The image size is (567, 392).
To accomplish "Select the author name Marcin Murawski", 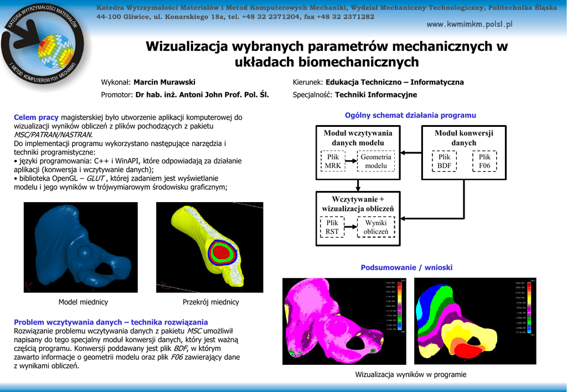I will point(164,82).
